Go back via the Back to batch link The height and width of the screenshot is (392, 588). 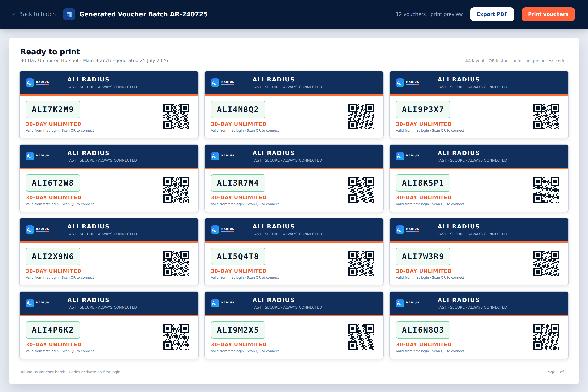point(34,14)
